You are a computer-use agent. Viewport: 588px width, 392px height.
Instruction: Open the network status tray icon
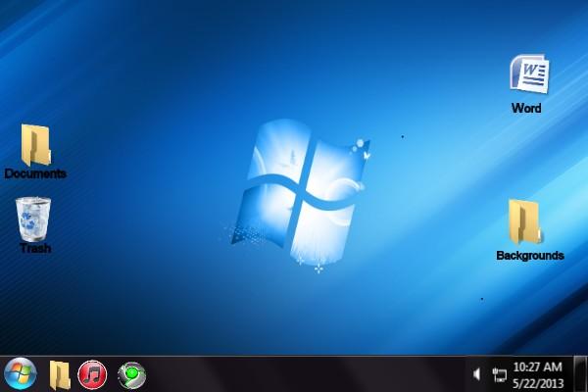499,374
